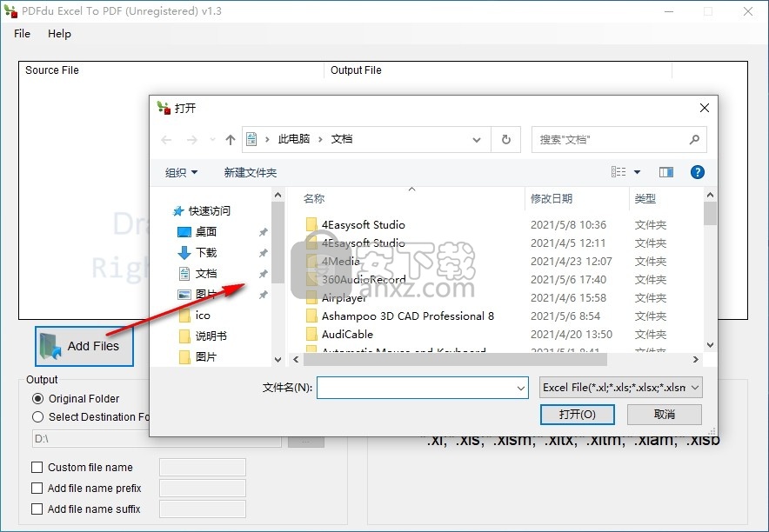Click the 取消 cancel button
This screenshot has height=532, width=769.
664,414
